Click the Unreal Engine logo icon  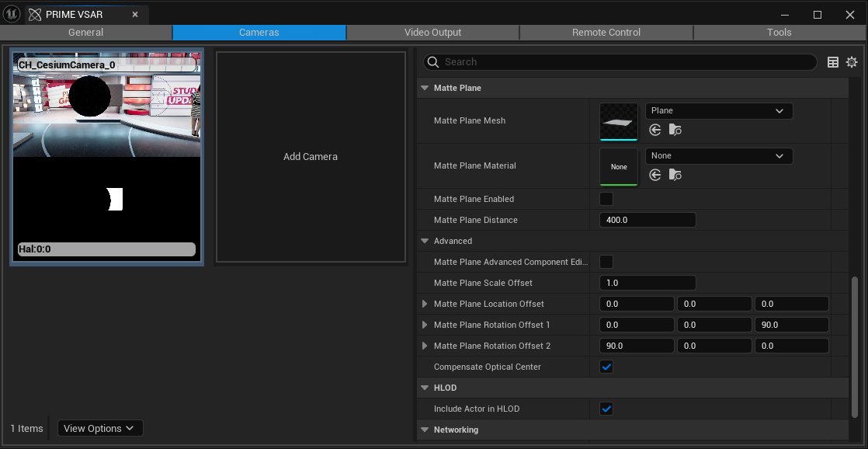(x=12, y=14)
